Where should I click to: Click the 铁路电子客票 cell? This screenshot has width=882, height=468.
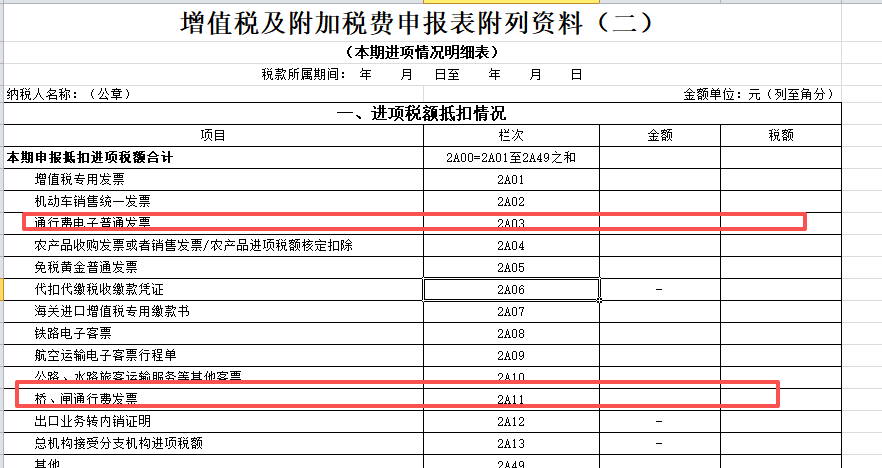pos(213,333)
